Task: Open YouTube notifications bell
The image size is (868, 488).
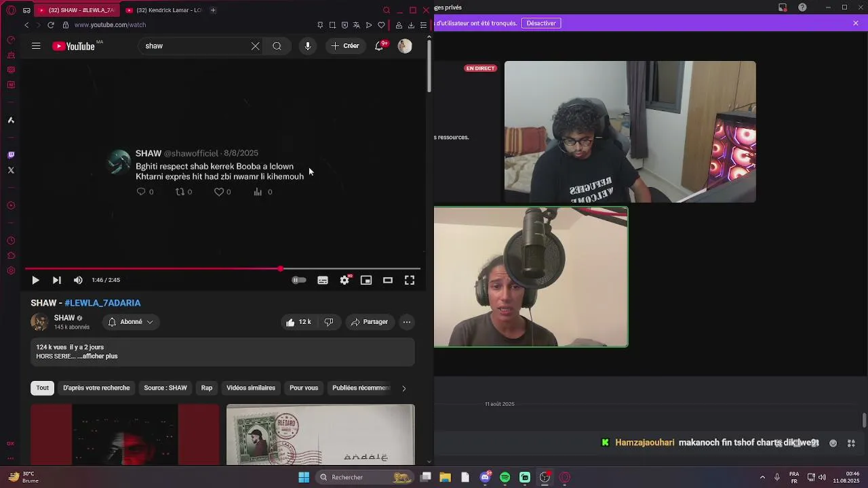Action: tap(379, 46)
